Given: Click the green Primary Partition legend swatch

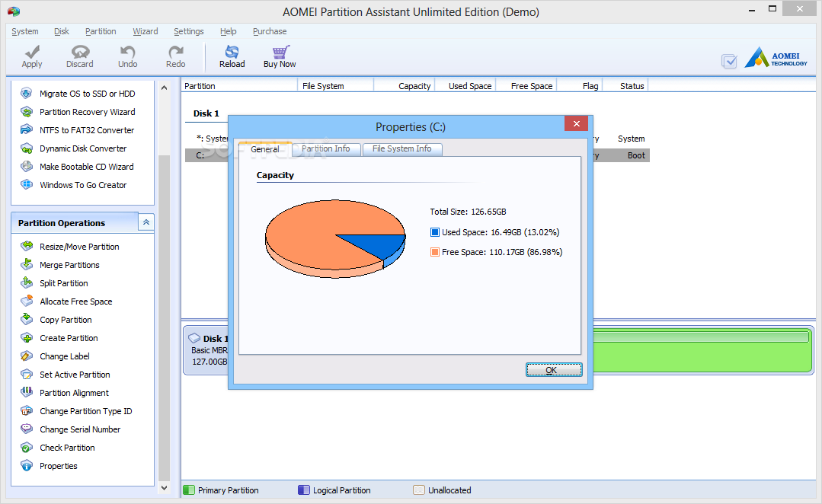Looking at the screenshot, I should pyautogui.click(x=189, y=490).
